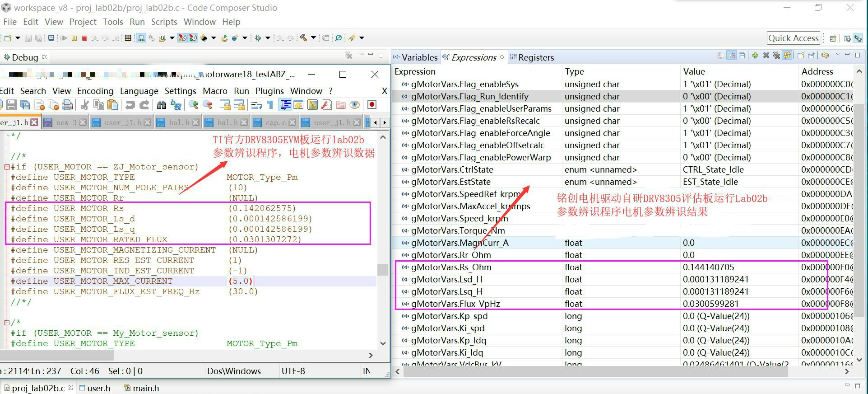Click the green Add New Expression plus icon
Screen dimensions: 868x394
[755, 56]
